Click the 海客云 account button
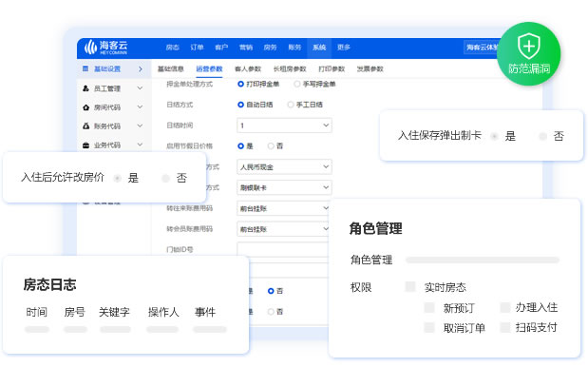Viewport: 588px width, 367px height. point(482,48)
